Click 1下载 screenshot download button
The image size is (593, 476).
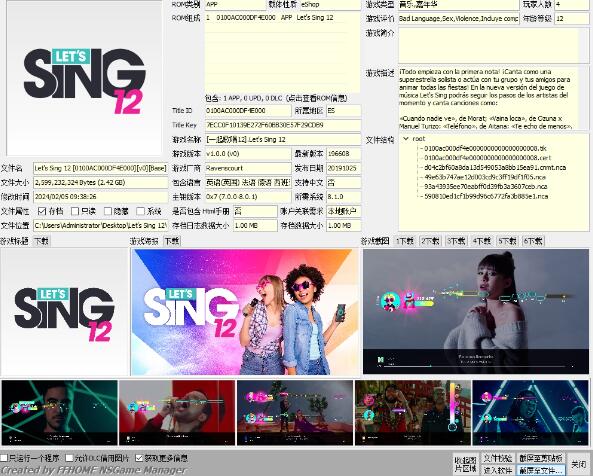point(405,241)
